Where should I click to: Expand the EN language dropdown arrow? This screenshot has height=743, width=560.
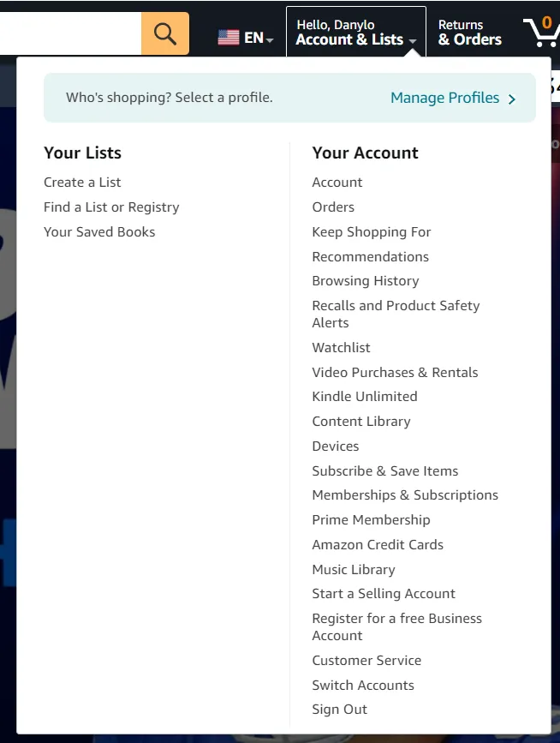click(270, 39)
